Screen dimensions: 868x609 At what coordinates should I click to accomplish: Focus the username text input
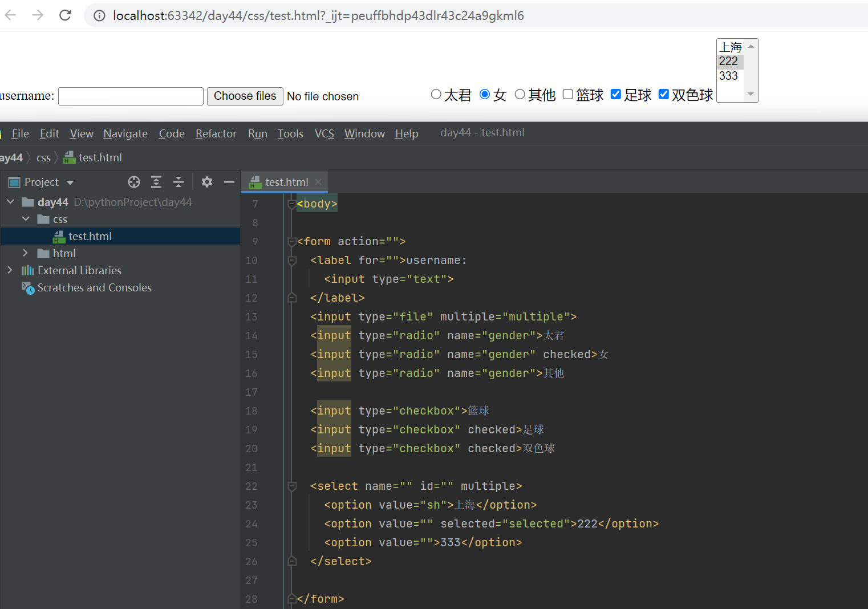pyautogui.click(x=131, y=96)
